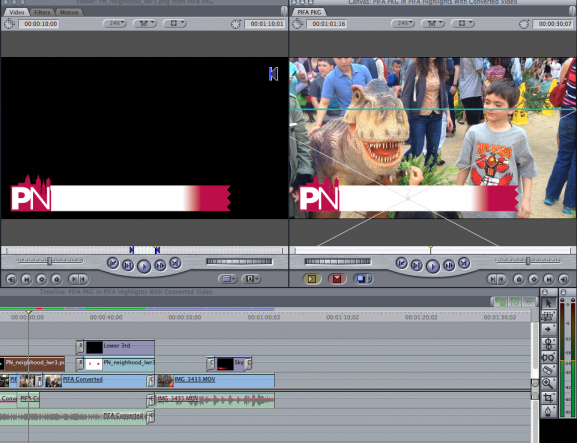The image size is (577, 443).
Task: Expand Replace edit options arrow in Canvas
Action: (370, 279)
